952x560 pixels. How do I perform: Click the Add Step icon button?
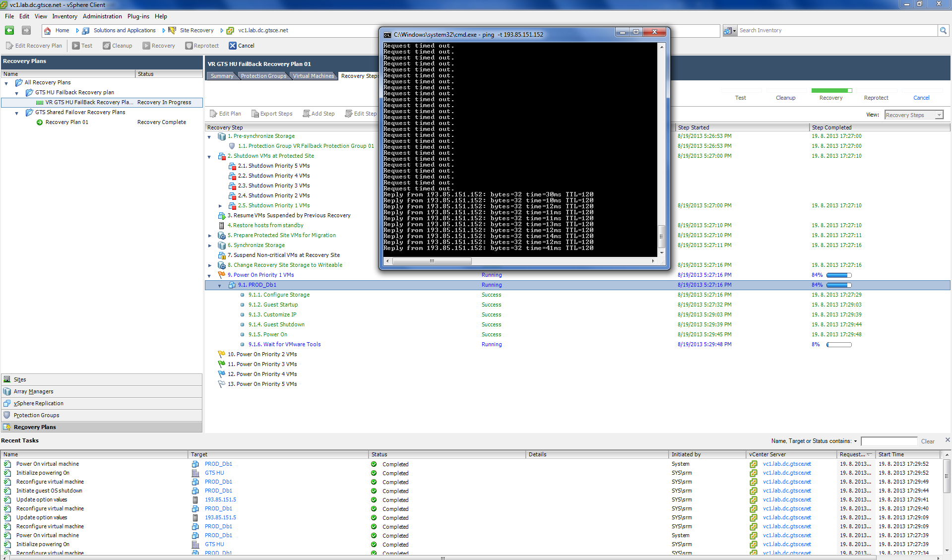[x=307, y=114]
